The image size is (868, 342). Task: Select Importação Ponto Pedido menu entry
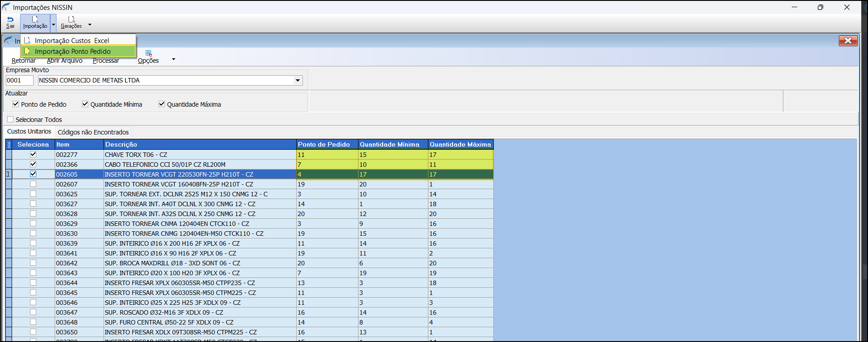[x=73, y=51]
